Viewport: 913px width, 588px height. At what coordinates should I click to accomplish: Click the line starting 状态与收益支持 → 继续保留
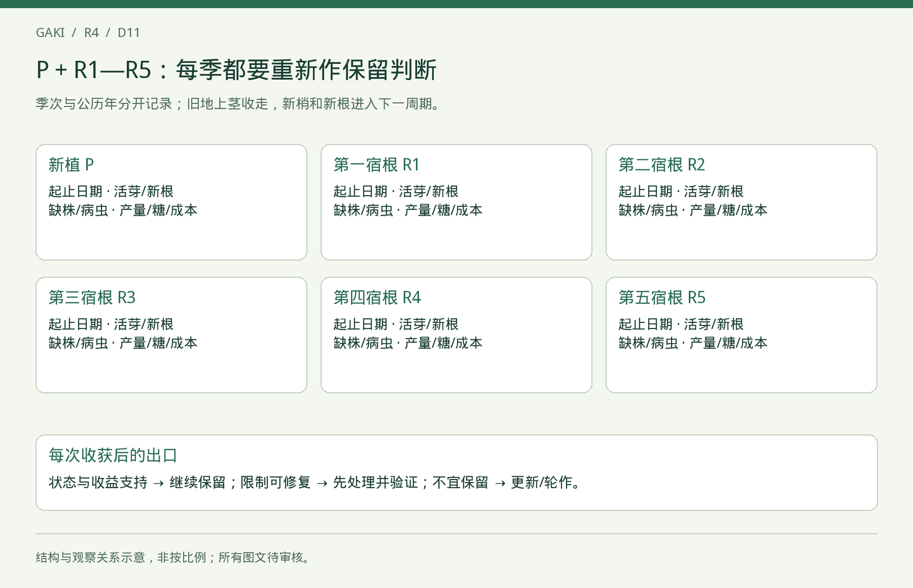(316, 482)
